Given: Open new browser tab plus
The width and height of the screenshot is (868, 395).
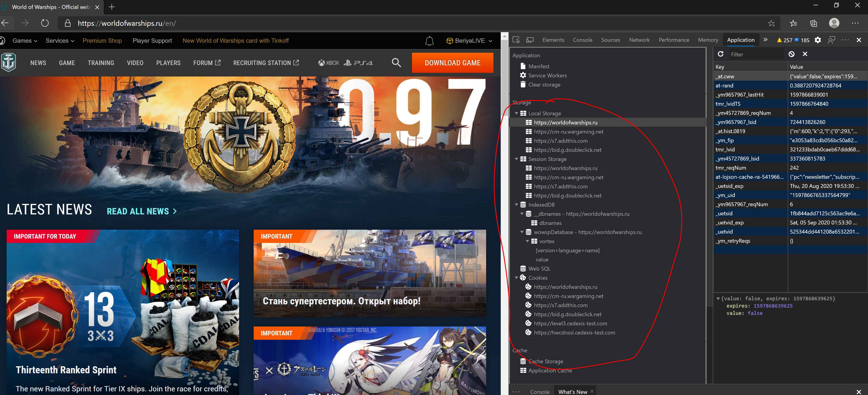Looking at the screenshot, I should 112,7.
